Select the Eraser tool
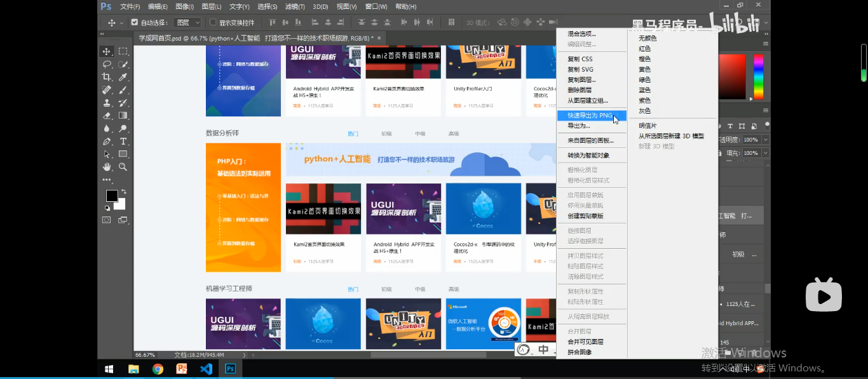The height and width of the screenshot is (379, 868). click(x=107, y=116)
